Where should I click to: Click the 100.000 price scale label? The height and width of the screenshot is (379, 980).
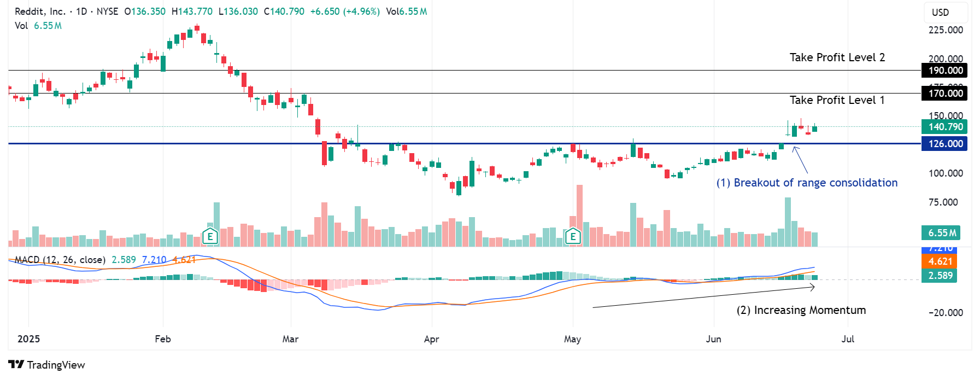coord(946,173)
